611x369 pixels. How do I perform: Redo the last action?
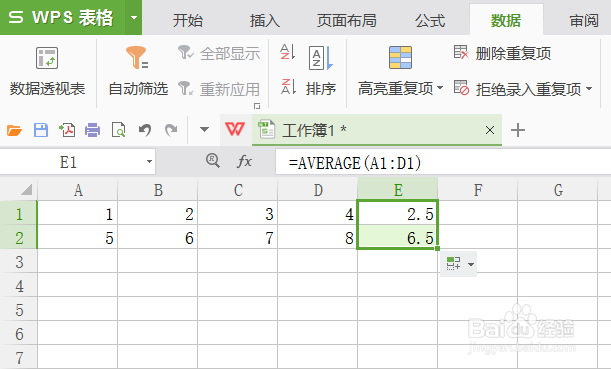point(171,130)
